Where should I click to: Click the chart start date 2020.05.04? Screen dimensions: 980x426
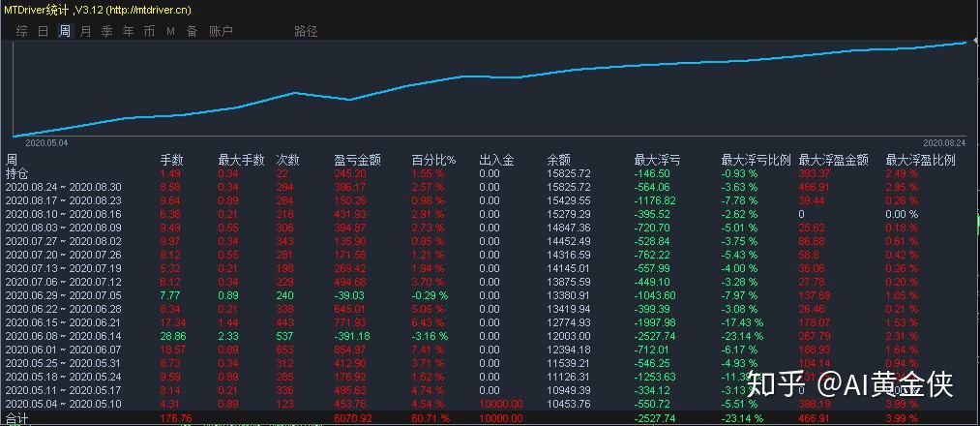[46, 143]
